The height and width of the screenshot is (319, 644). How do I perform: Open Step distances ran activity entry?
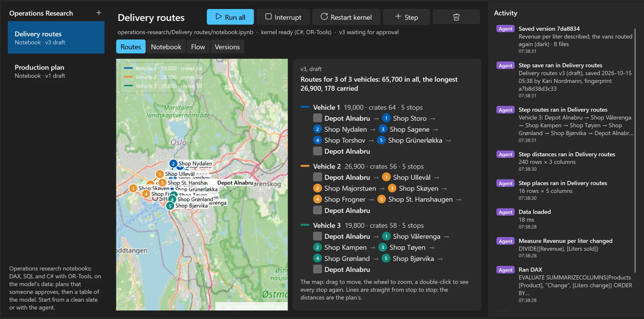pos(565,161)
